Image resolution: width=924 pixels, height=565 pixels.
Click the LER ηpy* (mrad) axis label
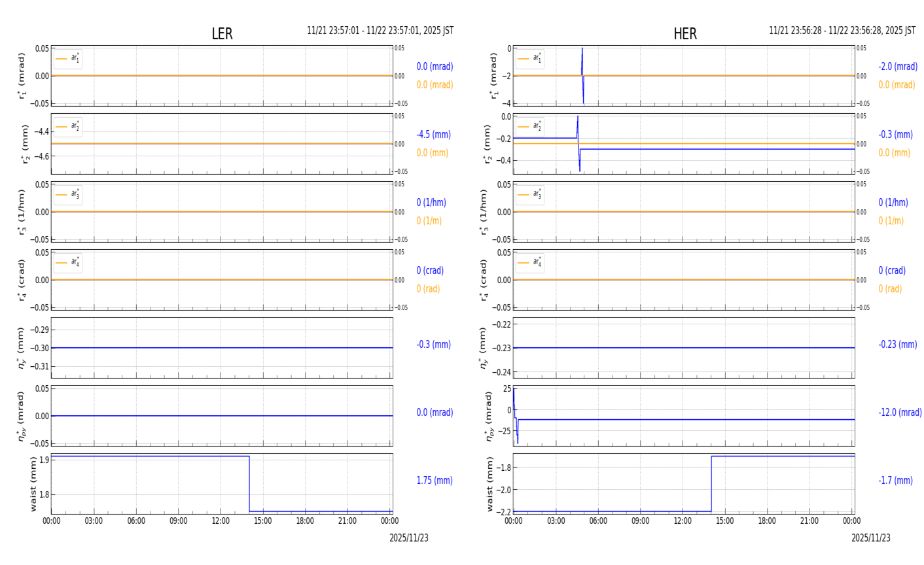pyautogui.click(x=22, y=416)
